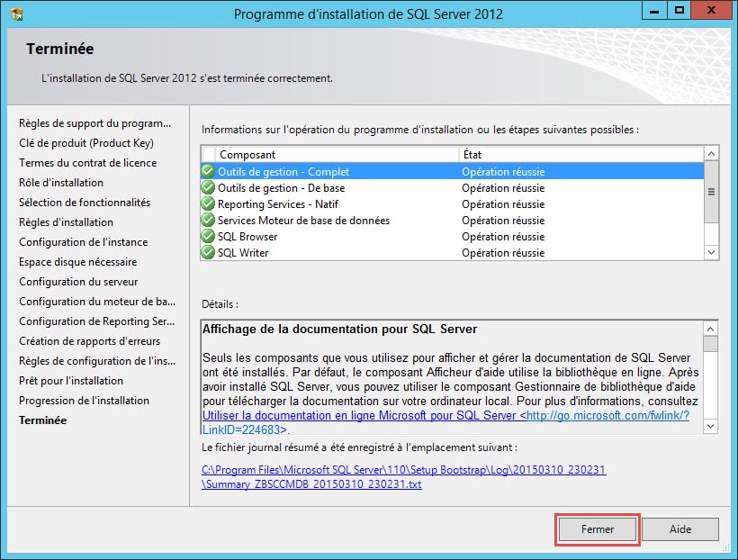Select the row 'Outils de gestion - Complet'
The image size is (738, 560).
click(453, 171)
